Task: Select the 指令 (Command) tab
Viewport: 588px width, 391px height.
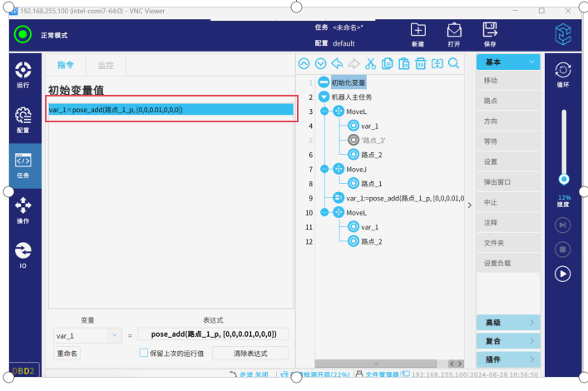Action: click(x=66, y=64)
